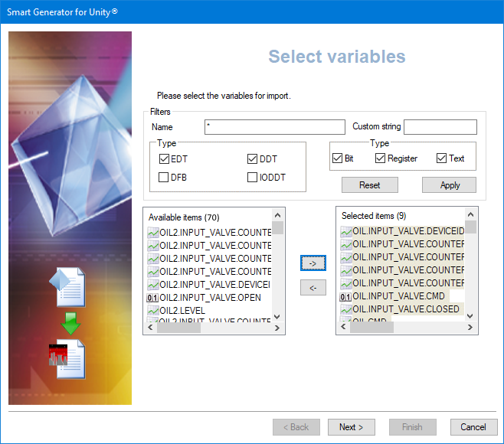Uncheck the EDT type checkbox
The height and width of the screenshot is (444, 504).
pos(164,159)
